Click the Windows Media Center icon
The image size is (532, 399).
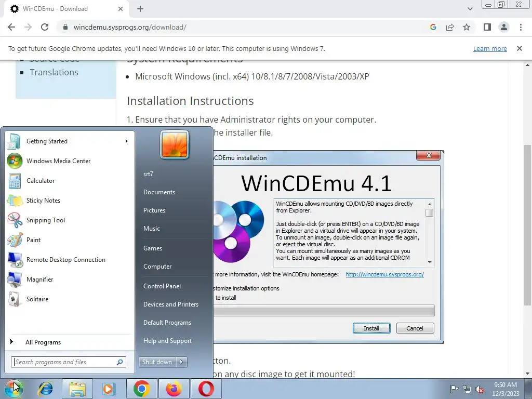(x=15, y=161)
